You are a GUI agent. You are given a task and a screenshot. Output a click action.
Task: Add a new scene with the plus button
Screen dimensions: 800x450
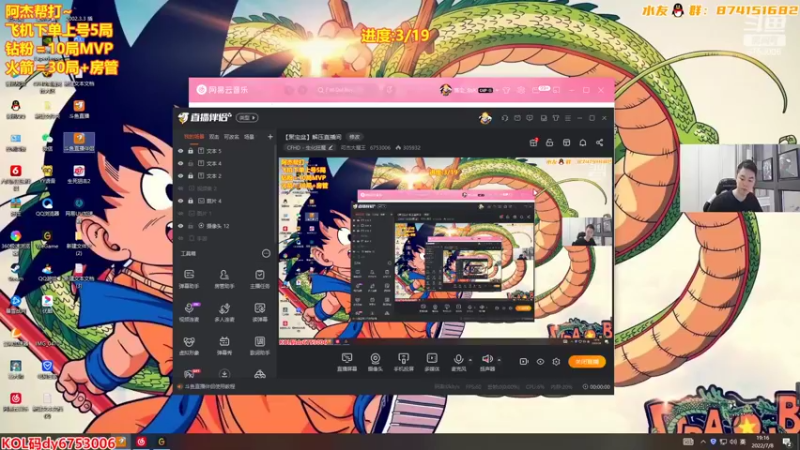[x=270, y=137]
